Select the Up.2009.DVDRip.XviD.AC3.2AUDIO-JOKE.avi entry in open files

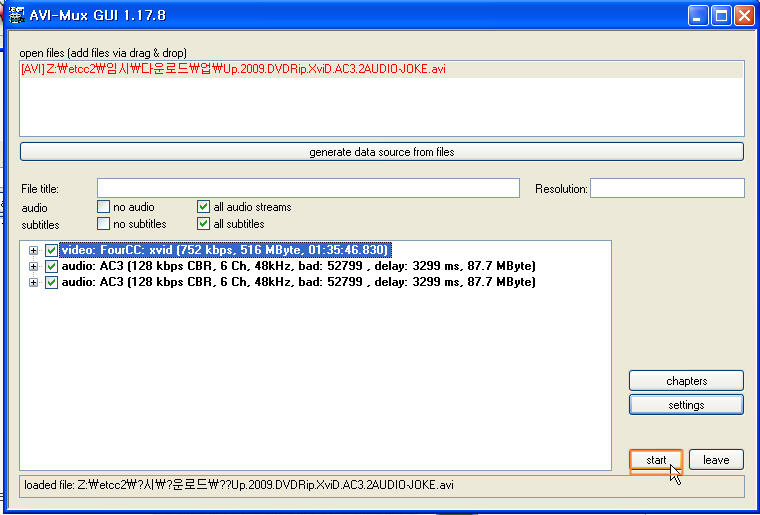[381, 69]
